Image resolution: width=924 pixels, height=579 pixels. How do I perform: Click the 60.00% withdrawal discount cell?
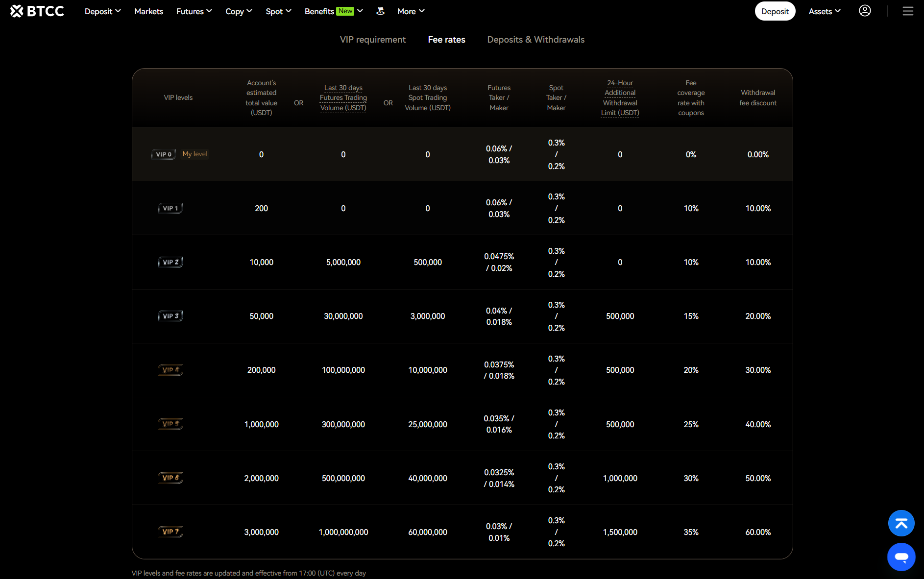[x=758, y=532]
